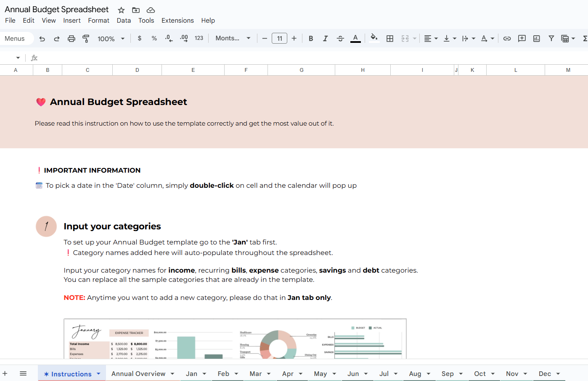The height and width of the screenshot is (381, 588).
Task: Open the borders menu
Action: click(390, 38)
